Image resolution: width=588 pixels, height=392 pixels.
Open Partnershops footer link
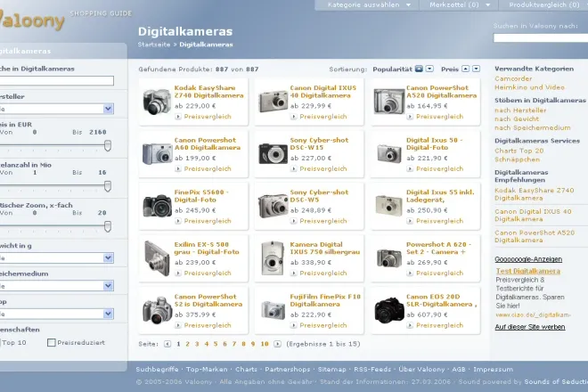[x=288, y=370]
